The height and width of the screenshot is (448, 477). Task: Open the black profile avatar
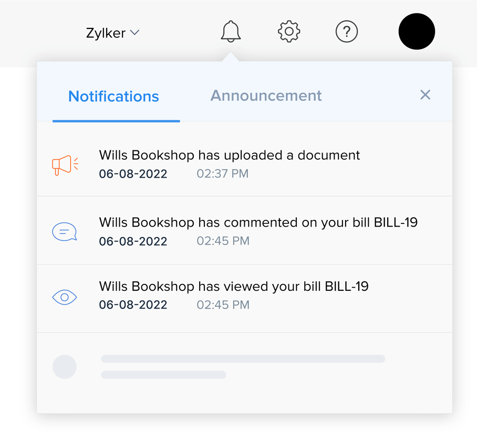(x=417, y=32)
